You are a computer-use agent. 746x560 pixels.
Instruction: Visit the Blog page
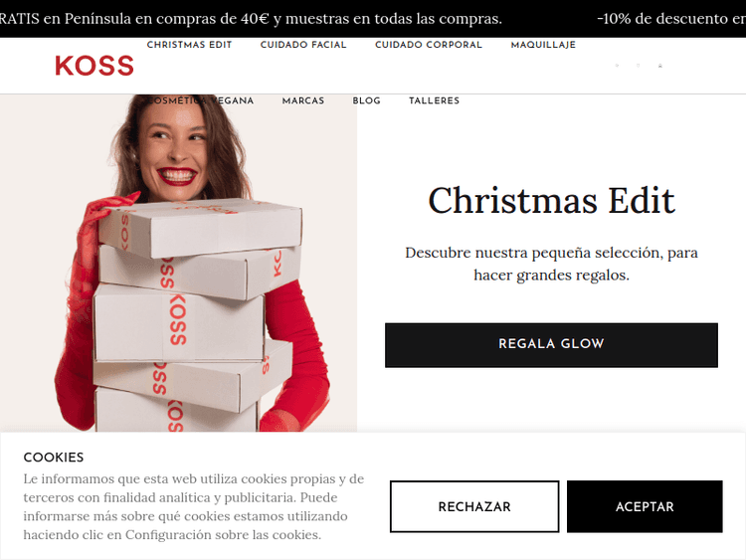[366, 100]
